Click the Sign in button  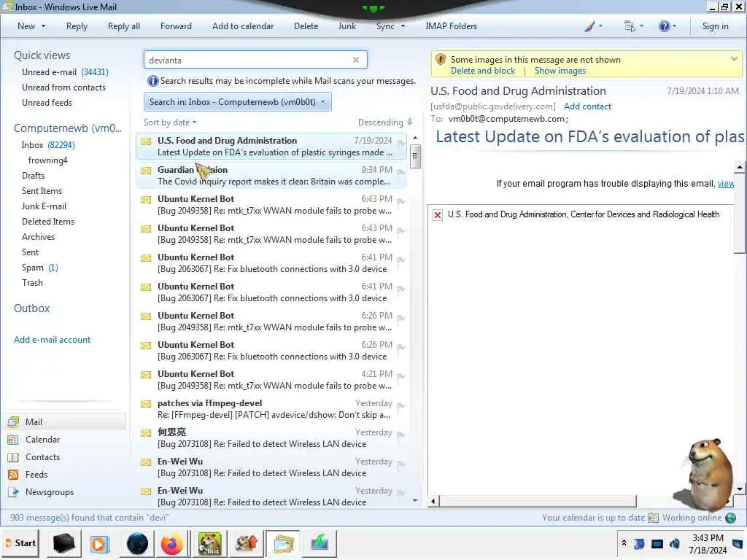[x=715, y=26]
